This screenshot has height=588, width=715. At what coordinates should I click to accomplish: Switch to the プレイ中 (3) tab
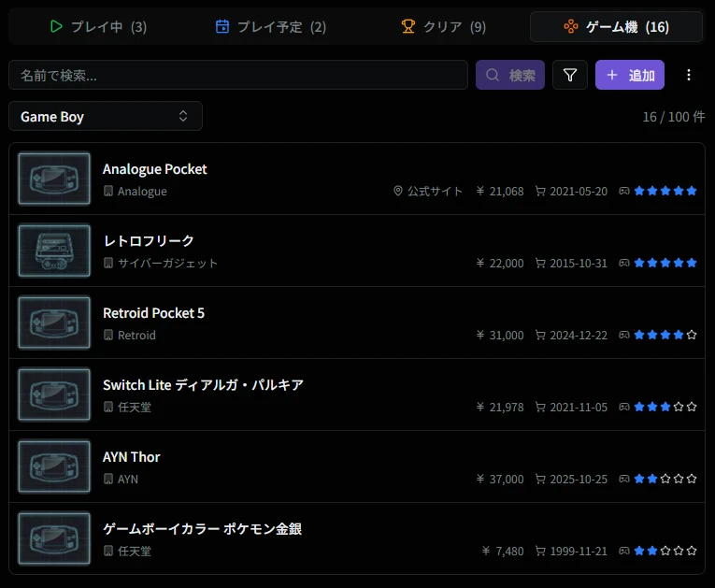[97, 27]
